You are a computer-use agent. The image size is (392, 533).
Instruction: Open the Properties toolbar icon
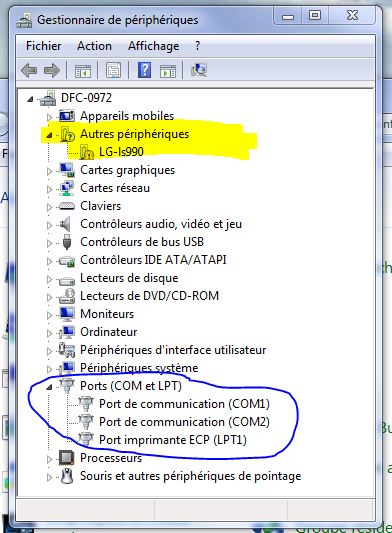(114, 70)
